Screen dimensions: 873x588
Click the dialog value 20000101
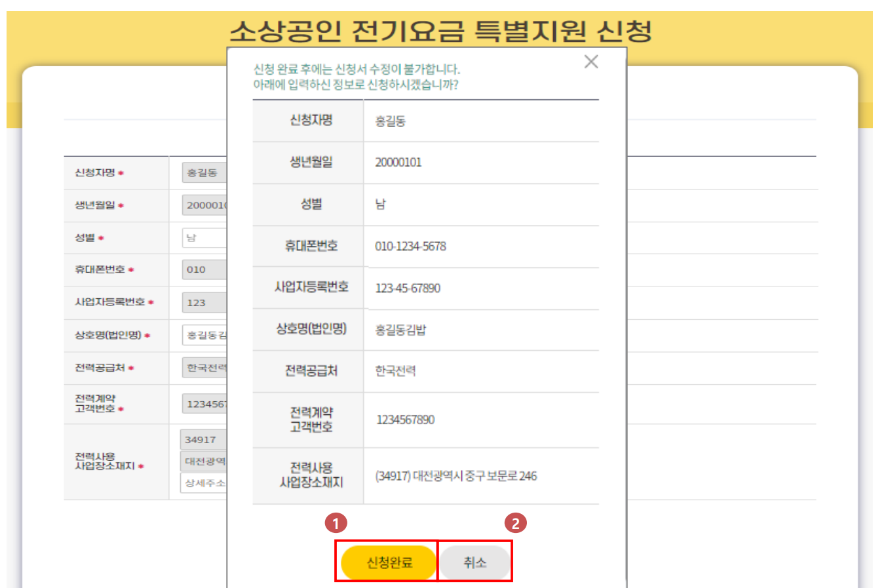point(398,163)
